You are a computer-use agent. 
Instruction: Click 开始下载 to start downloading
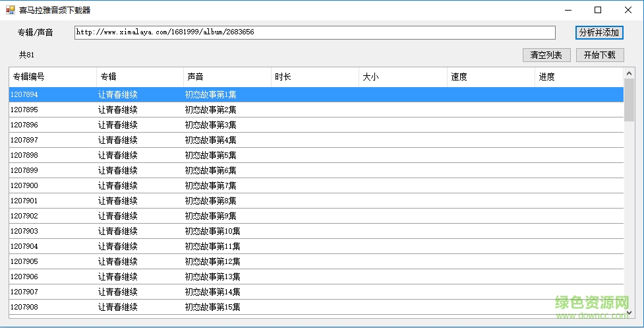[x=600, y=55]
